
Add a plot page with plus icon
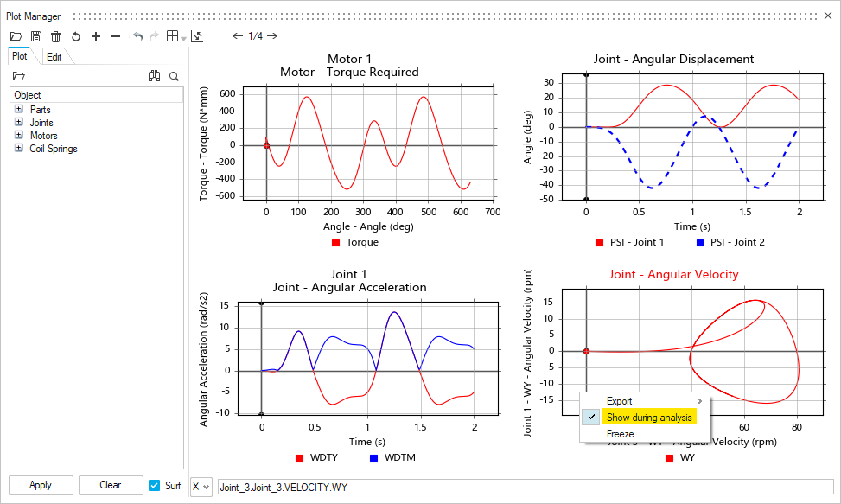[96, 36]
